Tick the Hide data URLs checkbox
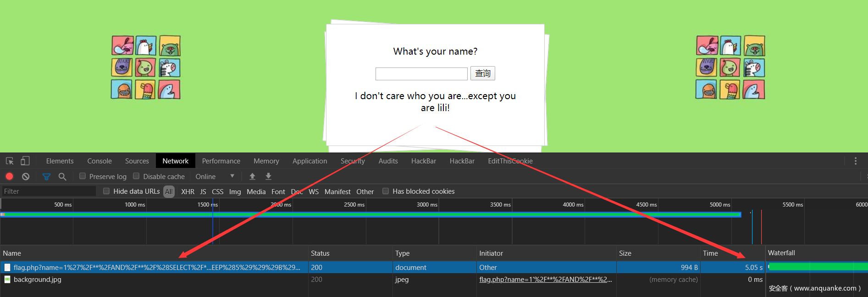 coord(106,191)
